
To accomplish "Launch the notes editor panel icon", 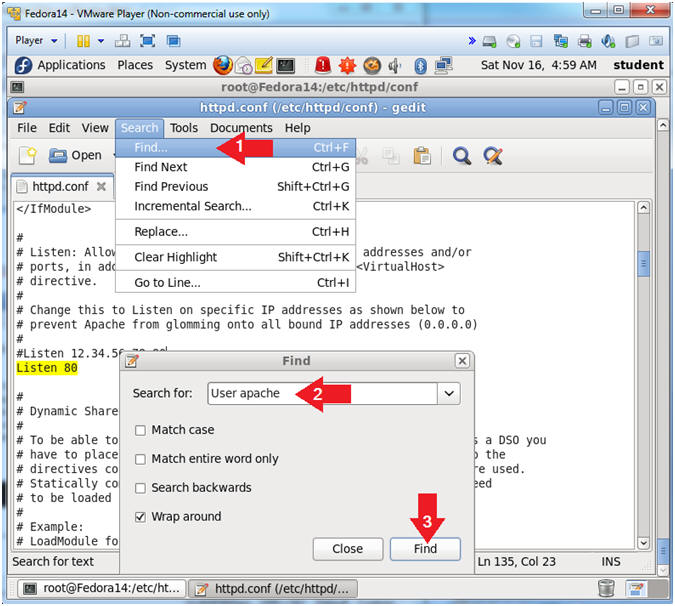I will coord(264,65).
